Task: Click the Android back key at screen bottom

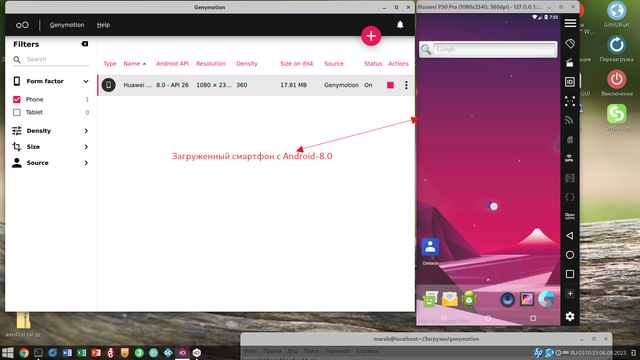Action: [x=443, y=318]
